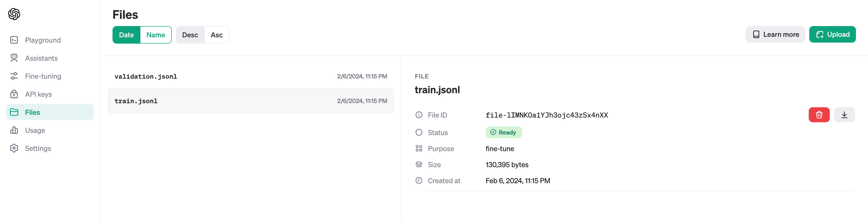This screenshot has width=868, height=222.
Task: Click the Settings gear icon
Action: coord(14,148)
